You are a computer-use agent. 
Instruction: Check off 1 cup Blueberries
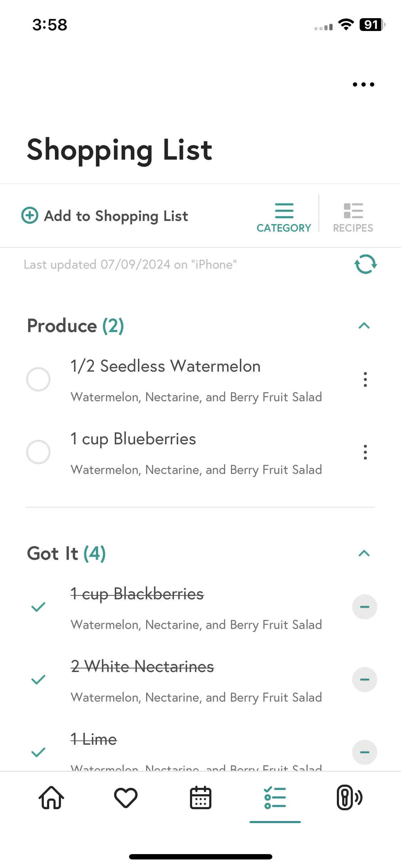(x=38, y=452)
